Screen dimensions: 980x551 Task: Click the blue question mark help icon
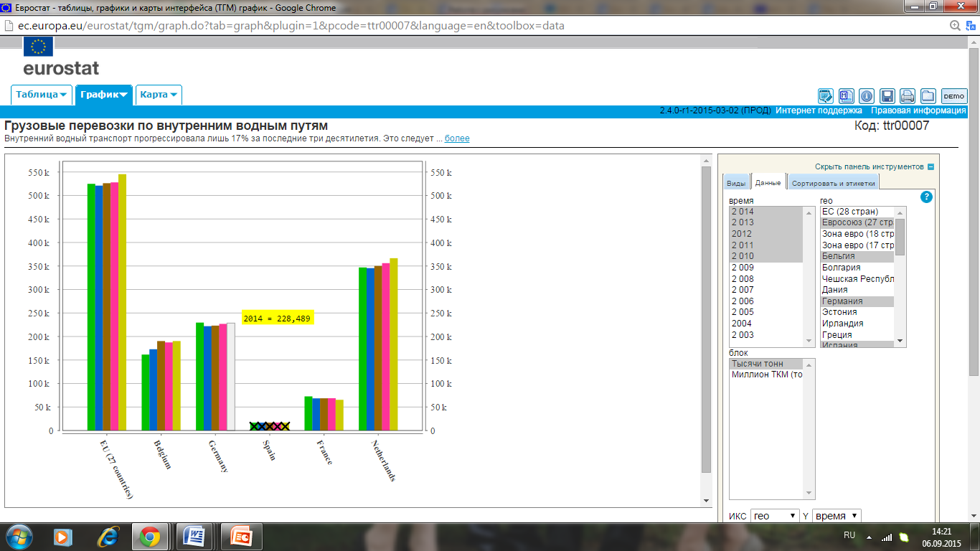pos(926,197)
